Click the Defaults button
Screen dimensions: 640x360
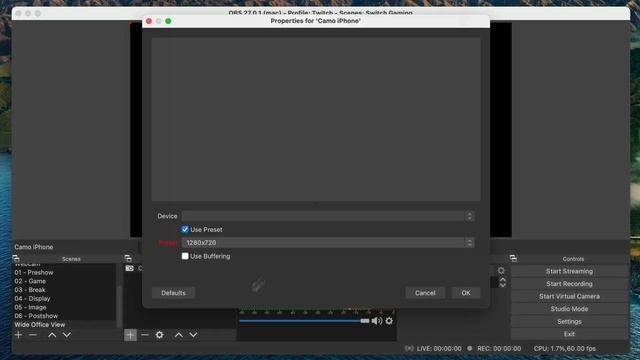pyautogui.click(x=173, y=293)
